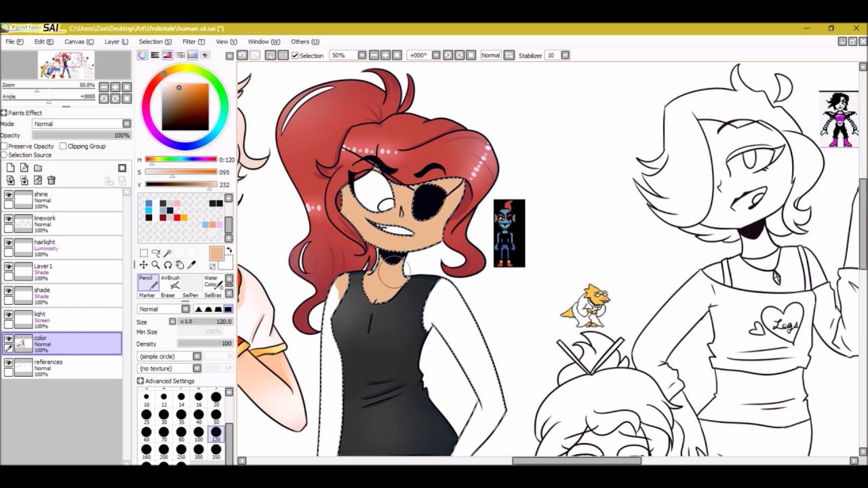This screenshot has height=488, width=868.
Task: Select the zoom magnifier tool
Action: tap(155, 265)
